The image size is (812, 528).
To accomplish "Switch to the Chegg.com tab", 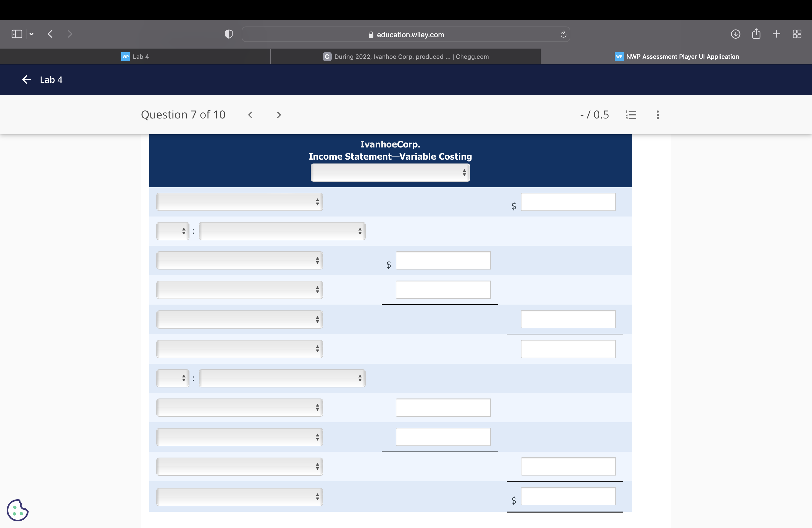I will pyautogui.click(x=405, y=56).
